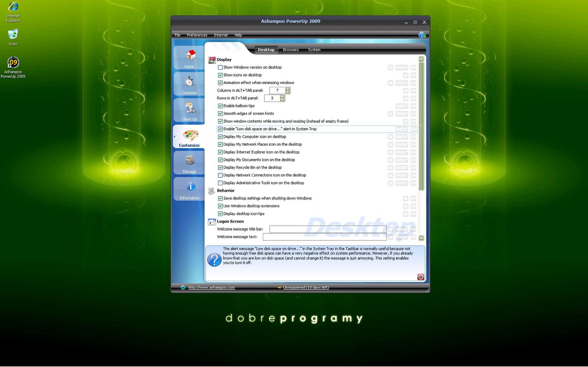Click the globe icon beside ashampoo.com

point(183,288)
